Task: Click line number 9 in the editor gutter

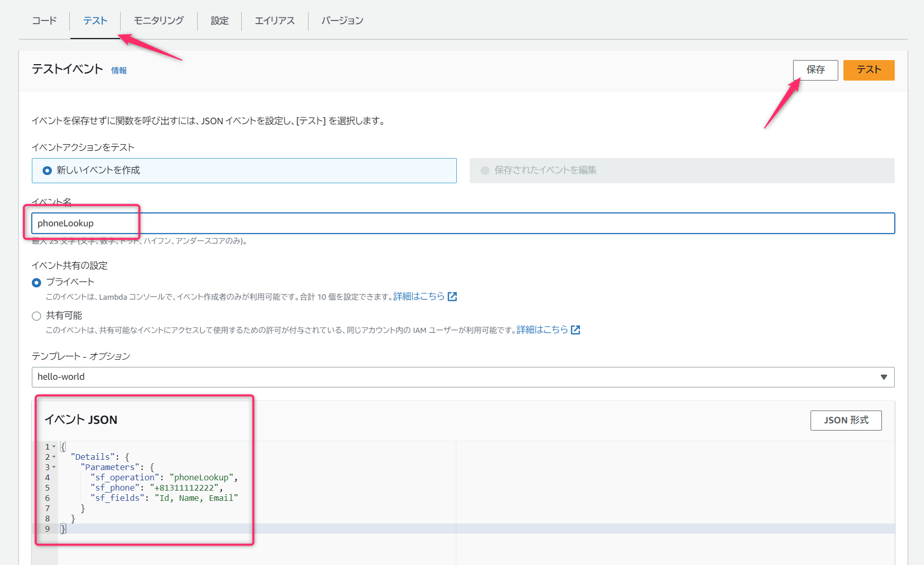Action: pyautogui.click(x=47, y=529)
